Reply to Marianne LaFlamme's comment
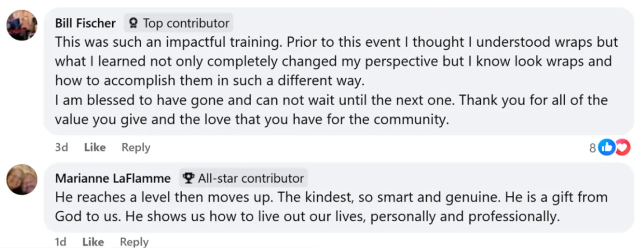Viewport: 644px width, 248px height. coord(134,242)
